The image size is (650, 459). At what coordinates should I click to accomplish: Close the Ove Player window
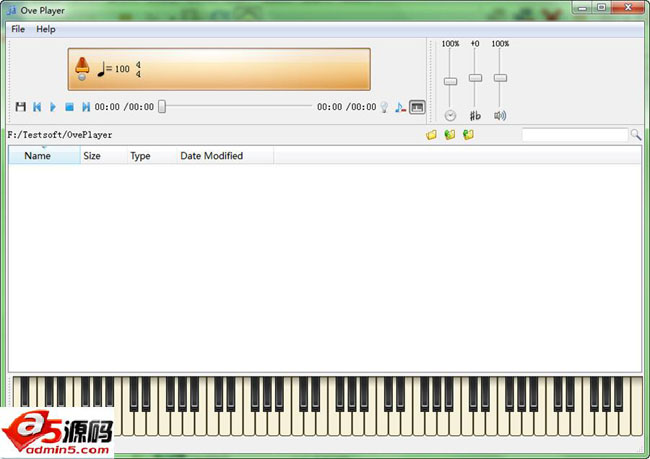628,8
